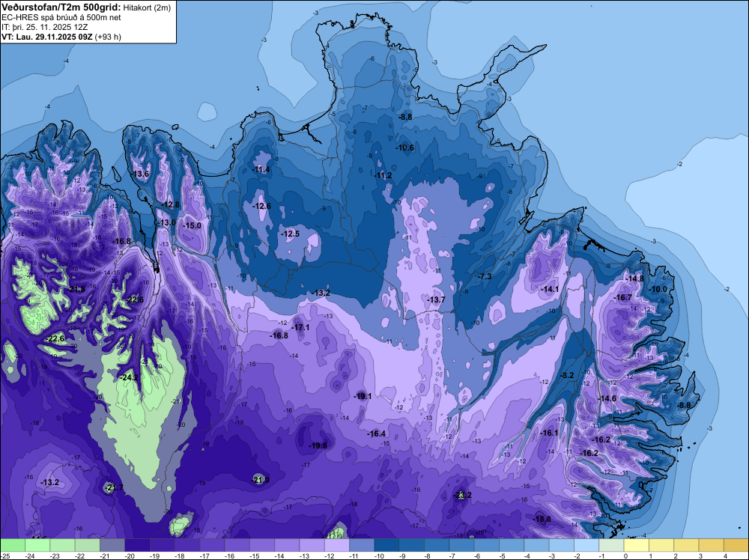The image size is (749, 560).
Task: Pick the -12.8 temperature label
Action: (x=171, y=205)
